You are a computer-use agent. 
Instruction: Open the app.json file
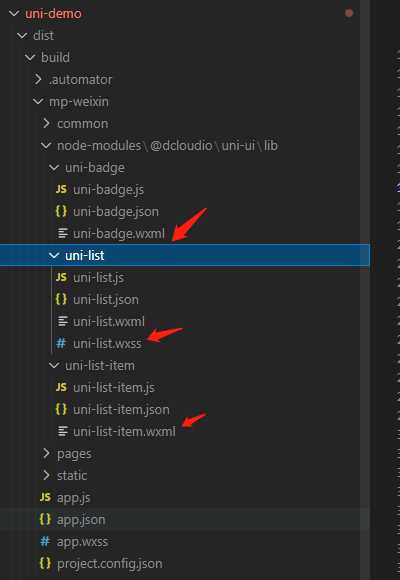tap(81, 520)
